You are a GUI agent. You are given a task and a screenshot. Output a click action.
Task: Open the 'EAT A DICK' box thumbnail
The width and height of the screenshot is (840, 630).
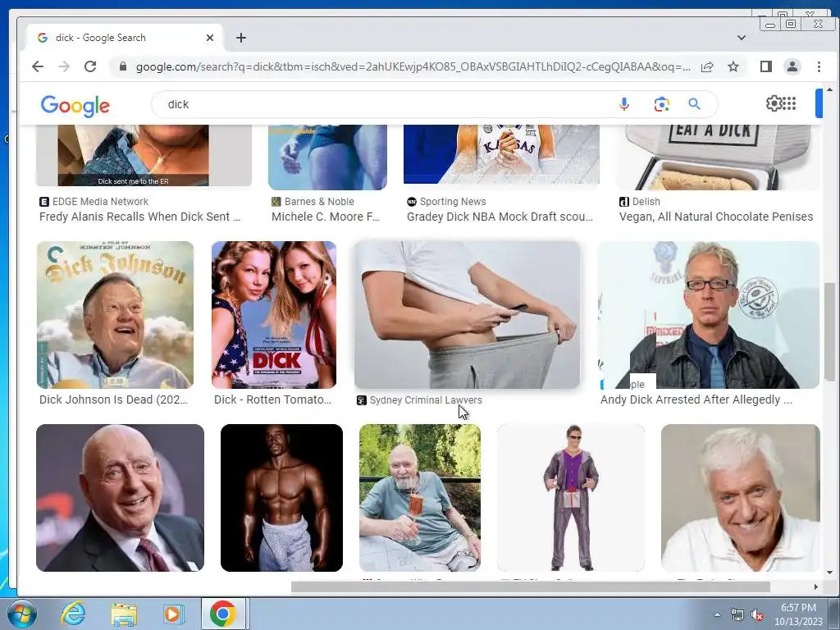tap(718, 157)
